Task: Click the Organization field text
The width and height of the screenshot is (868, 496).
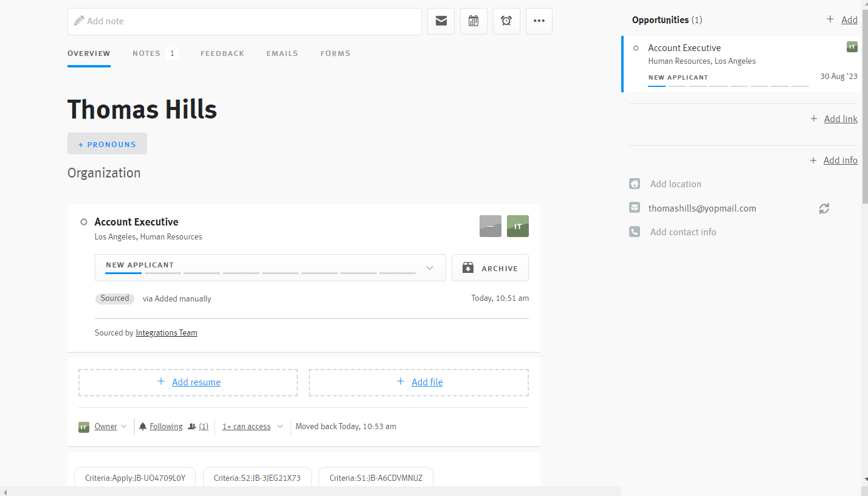Action: click(x=104, y=173)
